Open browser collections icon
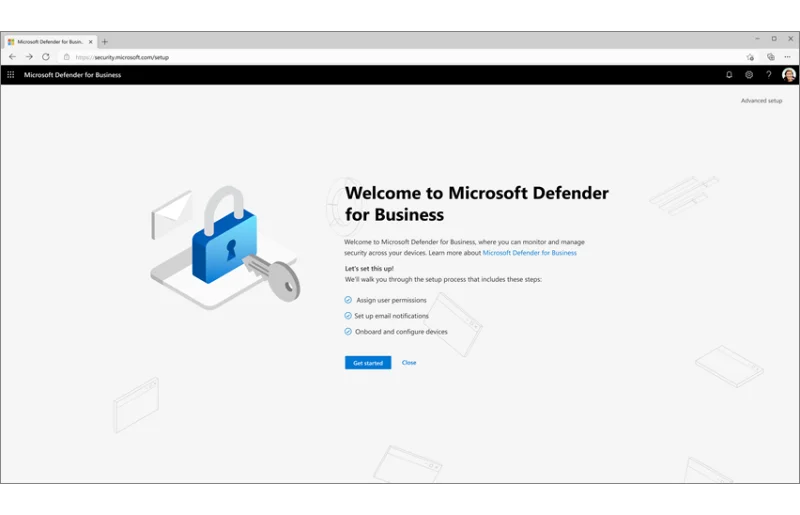This screenshot has width=800, height=515. click(x=770, y=57)
